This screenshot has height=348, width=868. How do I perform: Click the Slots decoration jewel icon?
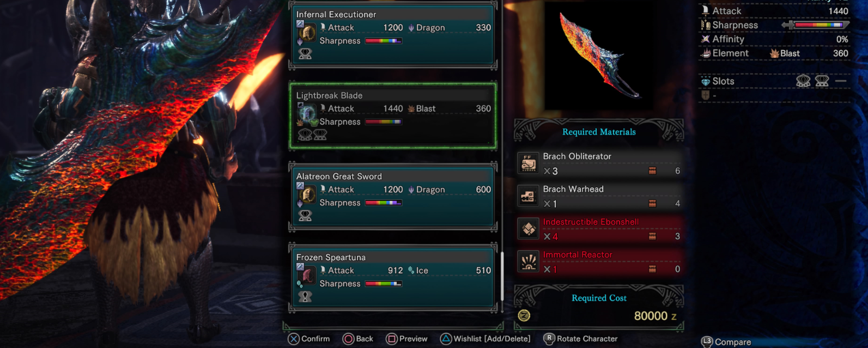point(706,81)
